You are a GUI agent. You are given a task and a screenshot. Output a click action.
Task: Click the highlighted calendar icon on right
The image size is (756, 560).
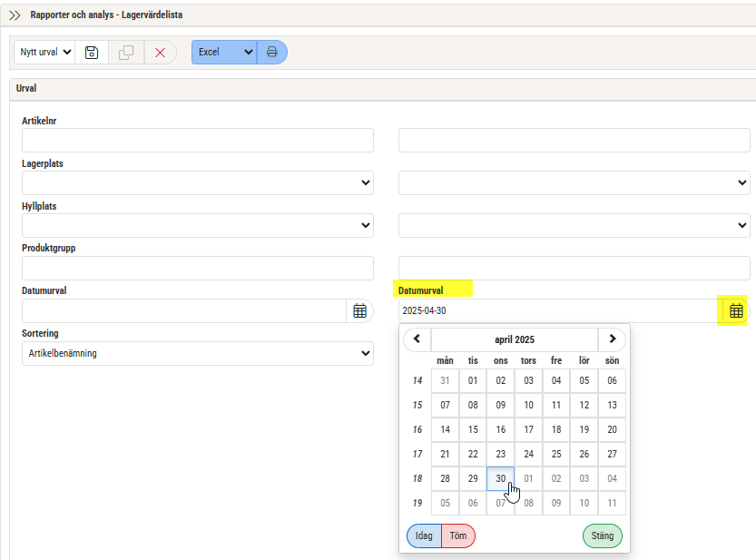(736, 310)
